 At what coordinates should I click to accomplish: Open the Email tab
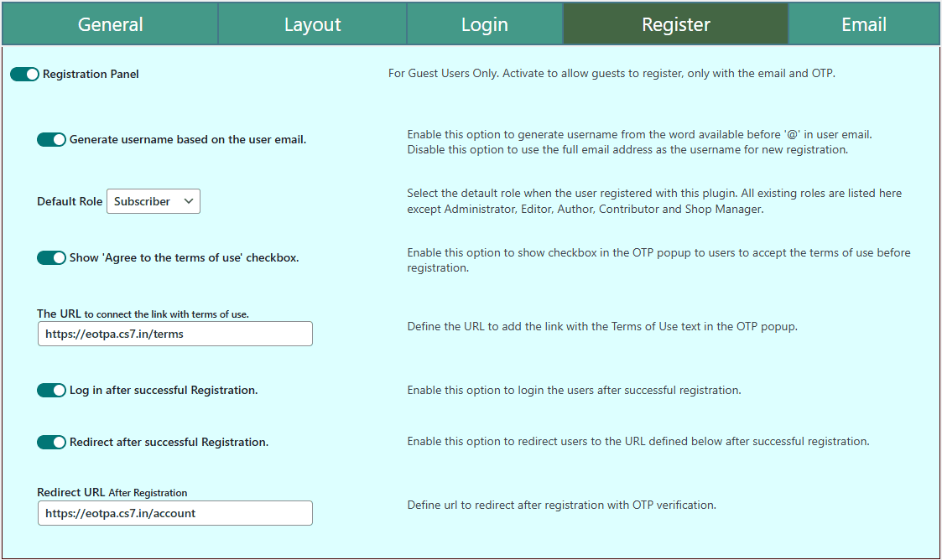click(x=864, y=24)
